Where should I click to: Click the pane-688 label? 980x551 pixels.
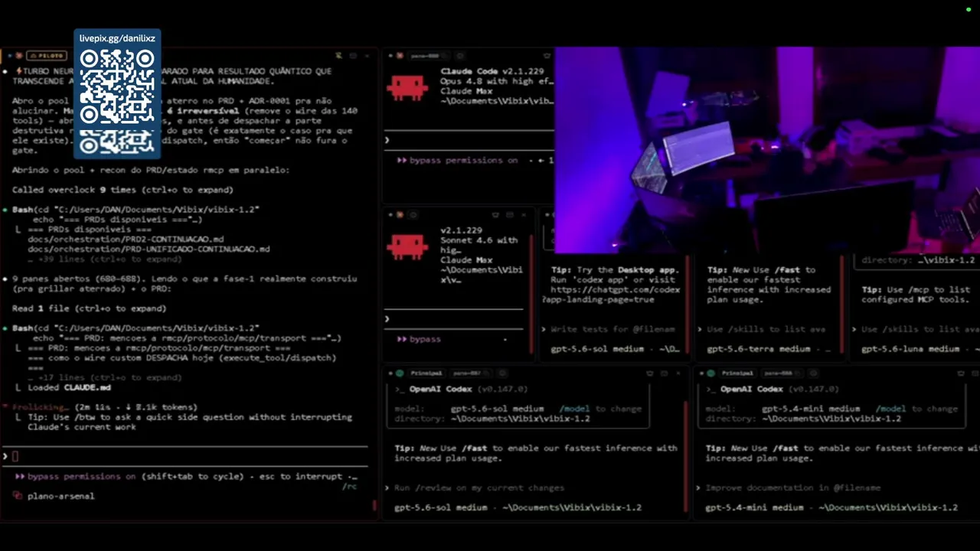click(778, 373)
